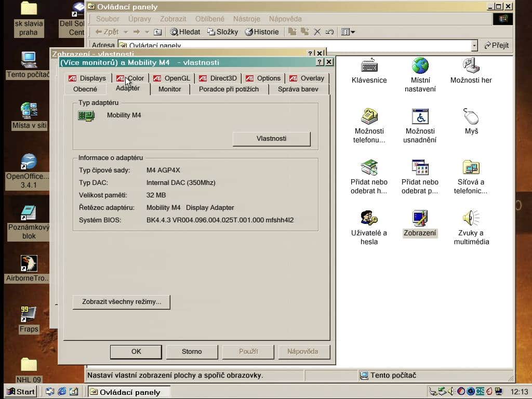
Task: Switch to the Overlay tab
Action: 307,78
